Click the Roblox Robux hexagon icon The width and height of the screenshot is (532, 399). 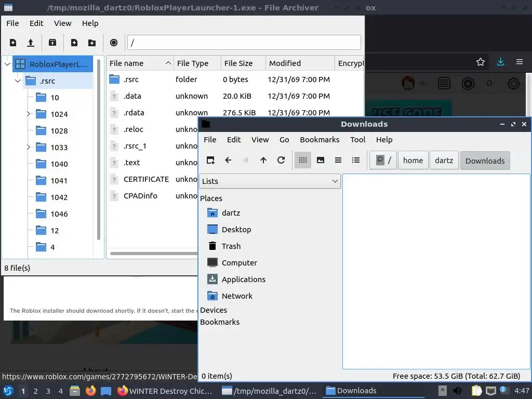(468, 84)
